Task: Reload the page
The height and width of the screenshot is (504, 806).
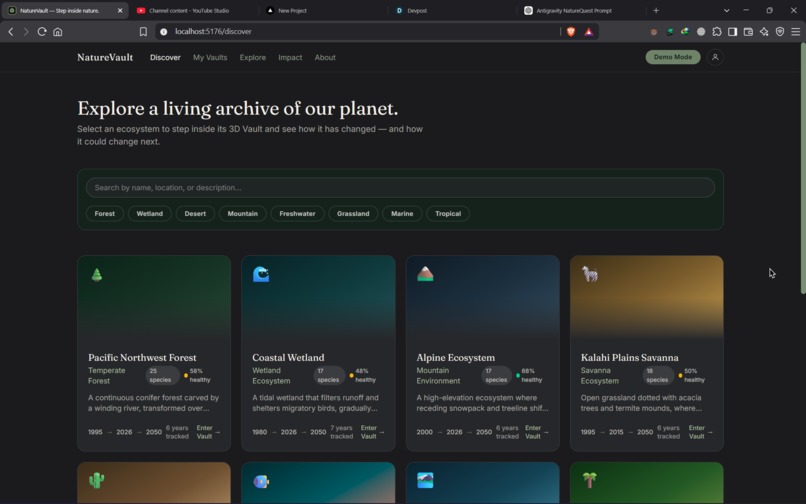Action: (x=42, y=31)
